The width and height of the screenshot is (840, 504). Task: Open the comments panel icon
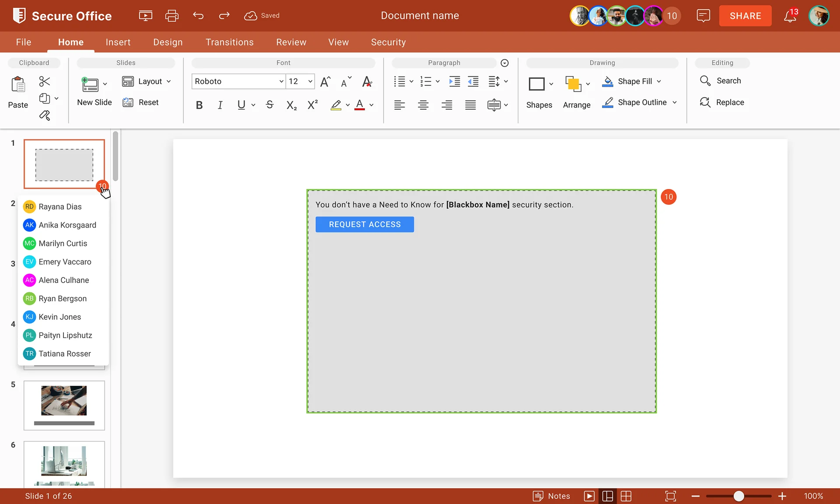click(703, 16)
